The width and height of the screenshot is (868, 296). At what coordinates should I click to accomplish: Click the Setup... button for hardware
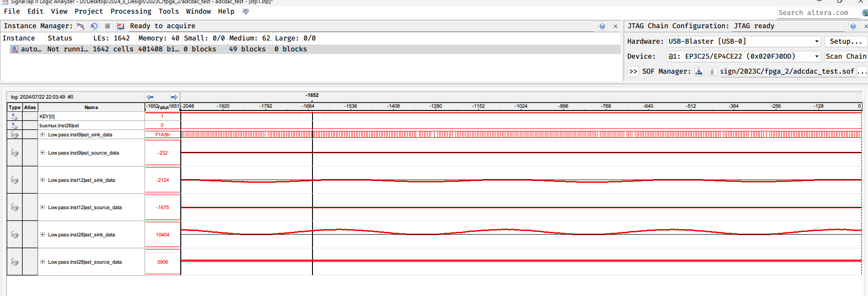[x=845, y=41]
